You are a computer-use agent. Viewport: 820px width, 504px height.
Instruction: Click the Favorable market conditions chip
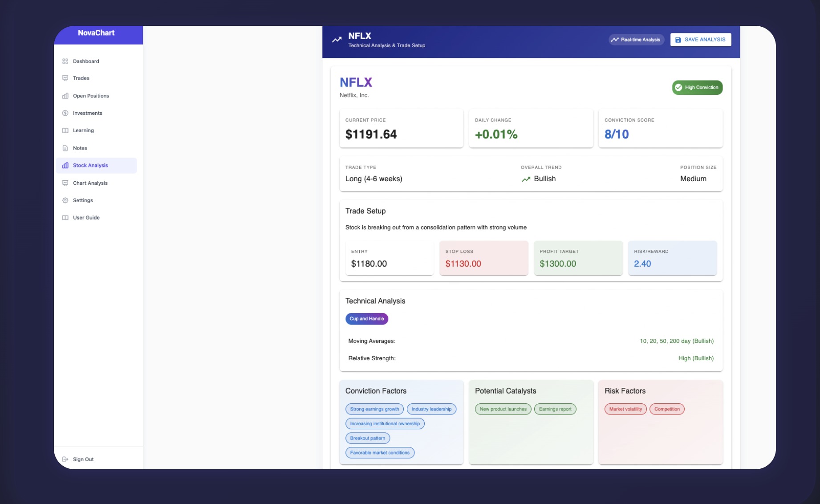(380, 453)
